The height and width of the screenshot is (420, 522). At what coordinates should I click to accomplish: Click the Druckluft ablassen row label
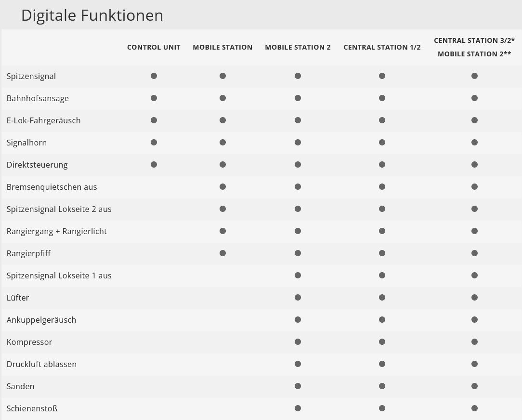click(41, 364)
